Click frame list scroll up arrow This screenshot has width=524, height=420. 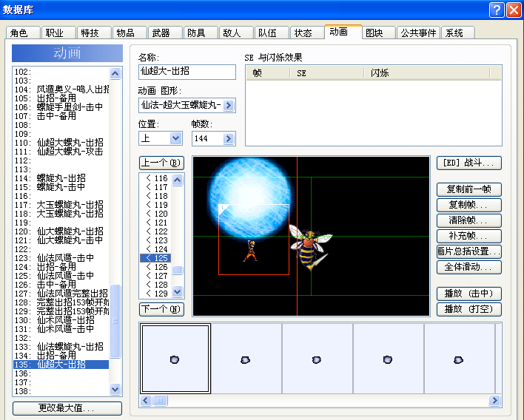(178, 180)
